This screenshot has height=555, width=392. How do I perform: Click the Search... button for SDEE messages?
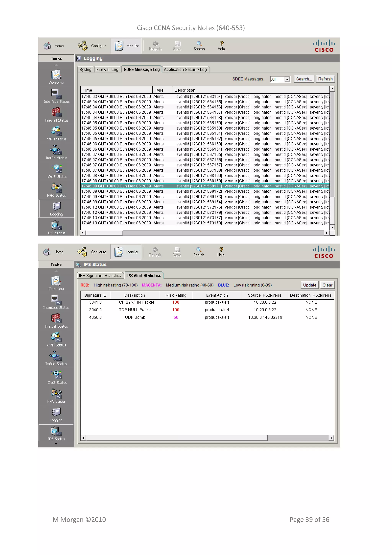(x=304, y=79)
